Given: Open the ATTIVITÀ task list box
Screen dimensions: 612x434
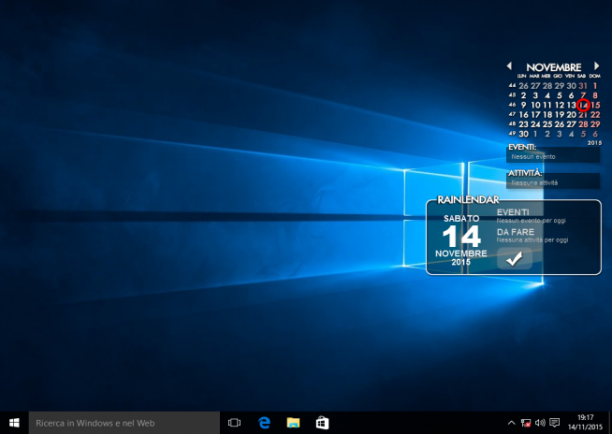Looking at the screenshot, I should click(x=553, y=181).
